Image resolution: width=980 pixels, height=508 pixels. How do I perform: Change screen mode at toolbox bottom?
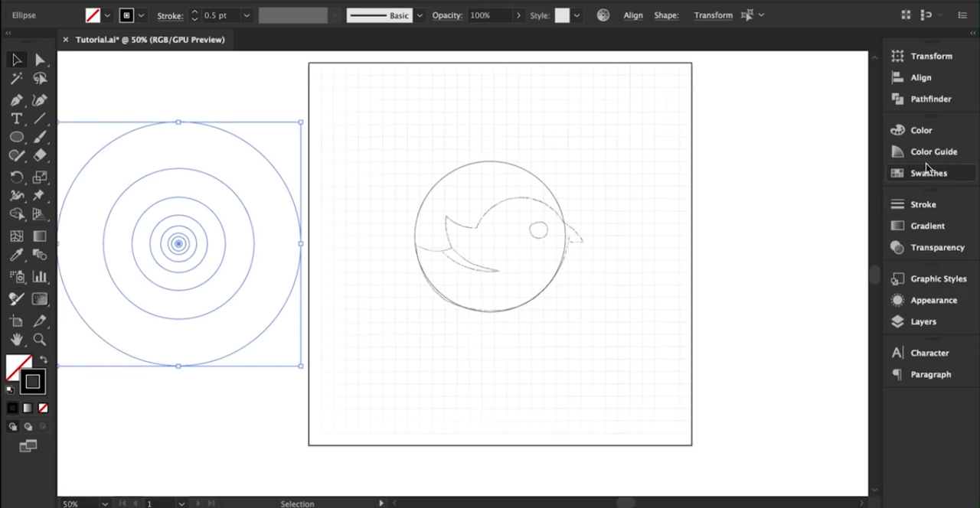pyautogui.click(x=28, y=446)
